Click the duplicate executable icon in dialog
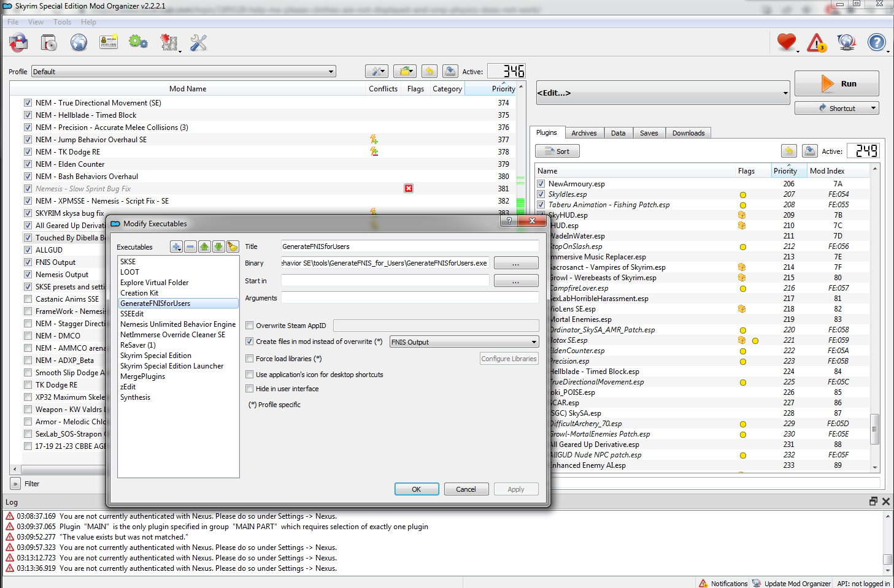Screen dimensions: 894x588 (233, 246)
